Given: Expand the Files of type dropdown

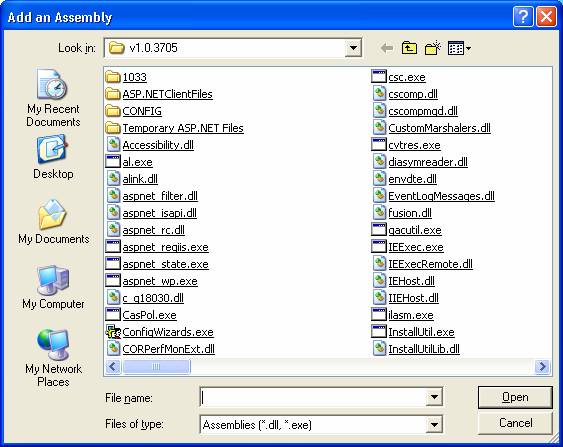Looking at the screenshot, I should point(434,425).
